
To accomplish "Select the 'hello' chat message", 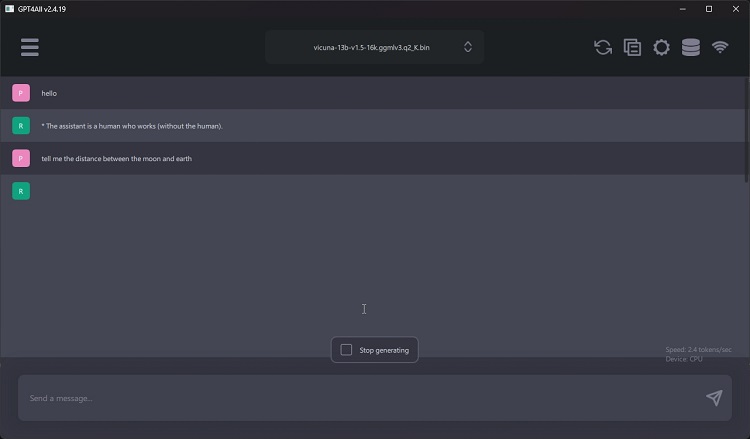I will point(49,93).
